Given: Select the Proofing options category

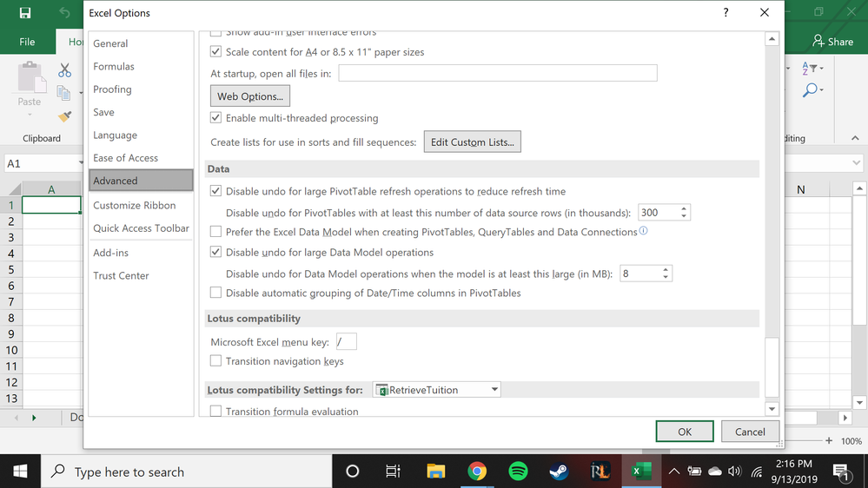Looking at the screenshot, I should (x=141, y=89).
